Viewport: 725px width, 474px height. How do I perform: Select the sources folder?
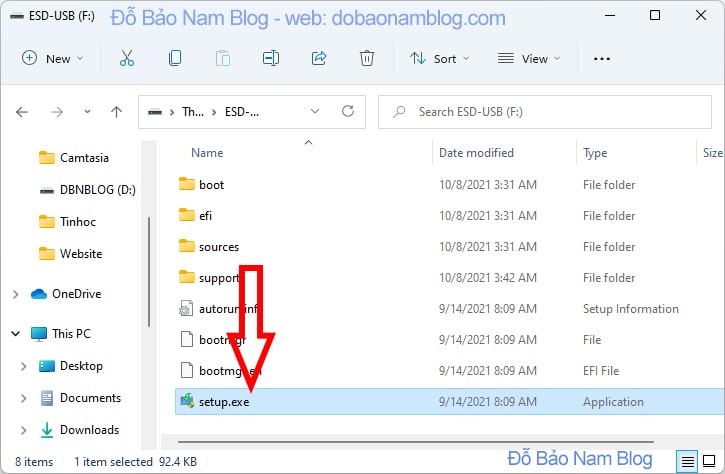[219, 246]
